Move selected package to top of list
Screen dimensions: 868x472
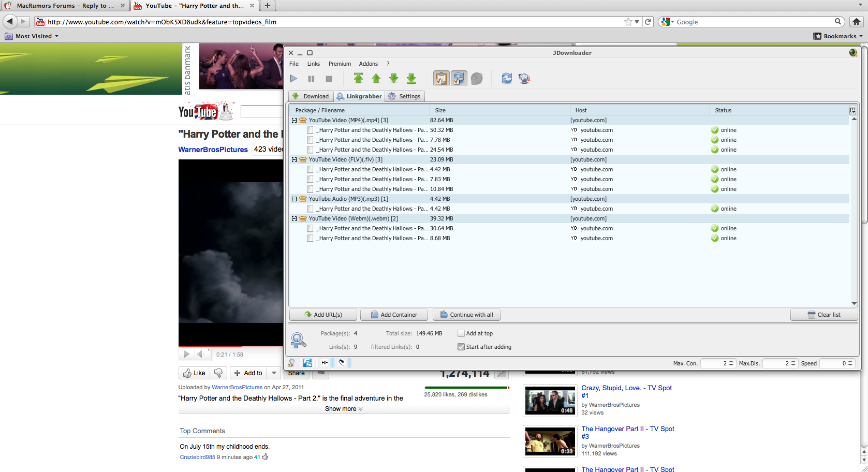pyautogui.click(x=358, y=78)
